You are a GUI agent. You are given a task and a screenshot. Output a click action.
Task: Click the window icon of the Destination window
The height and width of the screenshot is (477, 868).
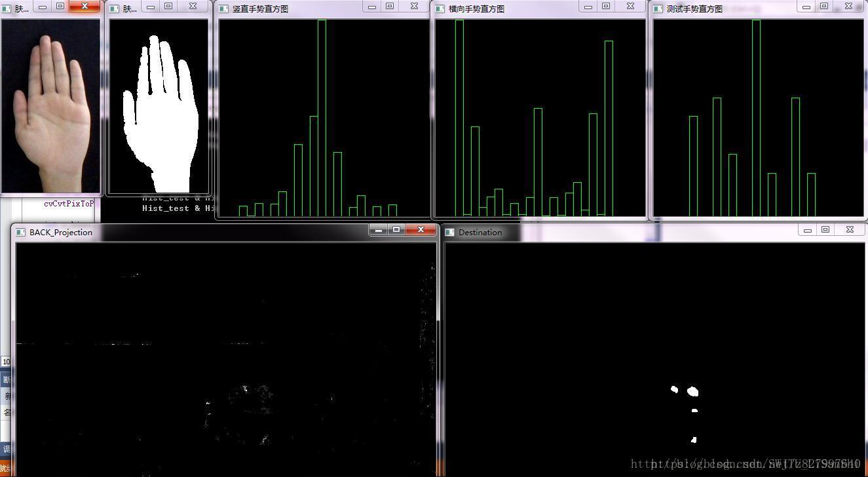tap(449, 232)
